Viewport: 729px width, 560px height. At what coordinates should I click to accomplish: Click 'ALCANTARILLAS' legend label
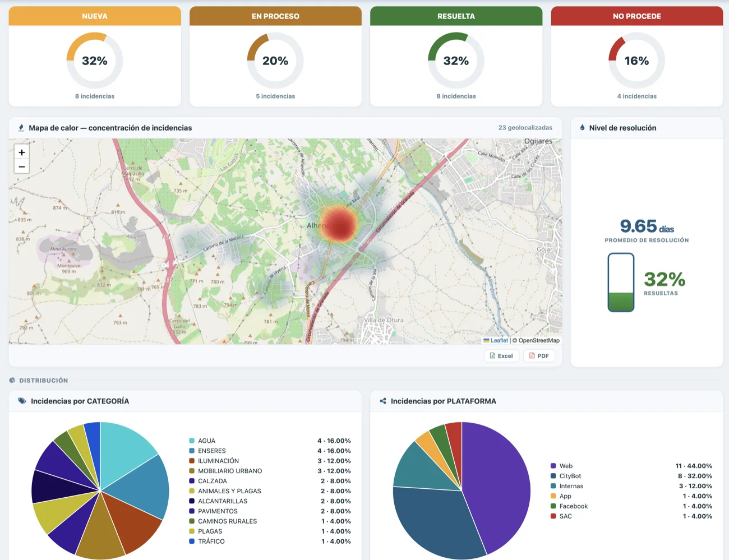223,501
